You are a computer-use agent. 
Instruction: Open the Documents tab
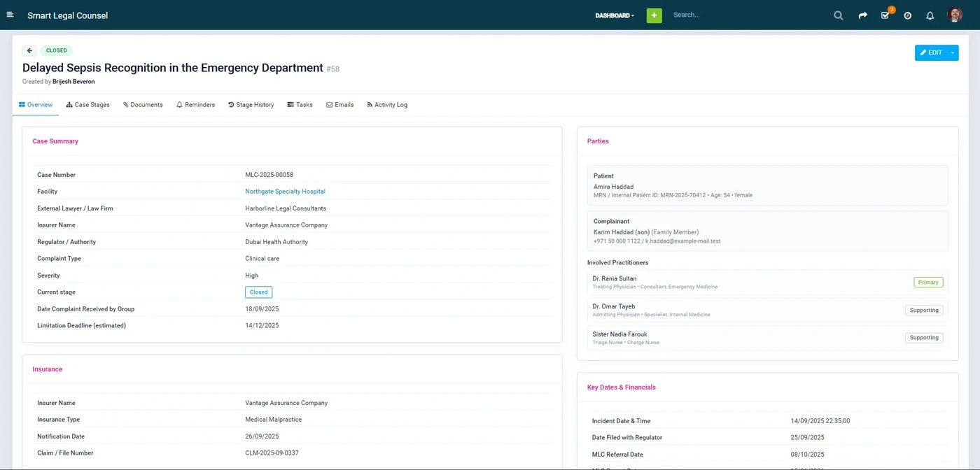tap(143, 105)
